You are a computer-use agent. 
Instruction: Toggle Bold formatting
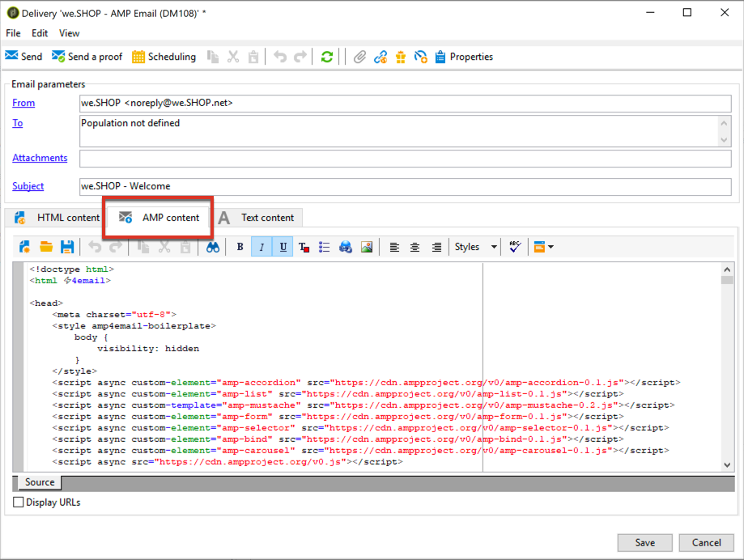pos(240,247)
